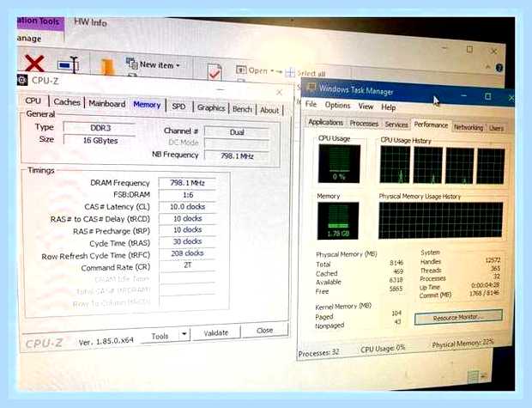Viewport: 532px width, 408px height.
Task: Click the DRAM Frequency value field
Action: tap(187, 183)
